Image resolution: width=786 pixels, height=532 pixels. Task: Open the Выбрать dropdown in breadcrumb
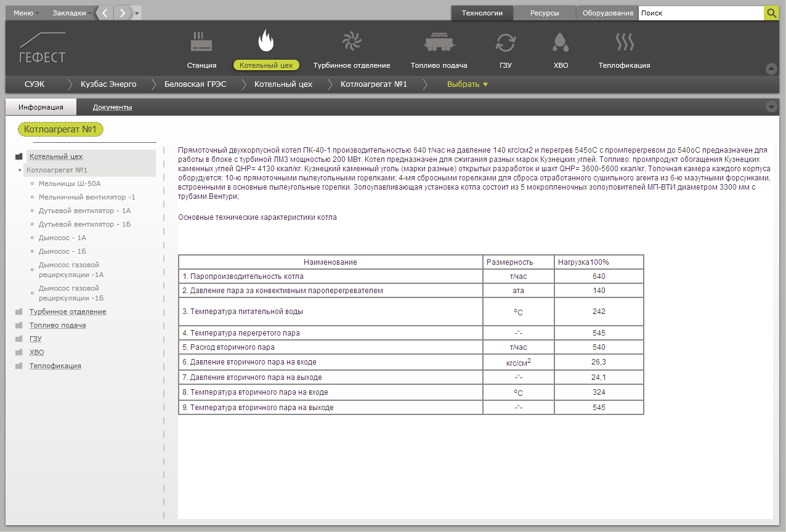468,84
